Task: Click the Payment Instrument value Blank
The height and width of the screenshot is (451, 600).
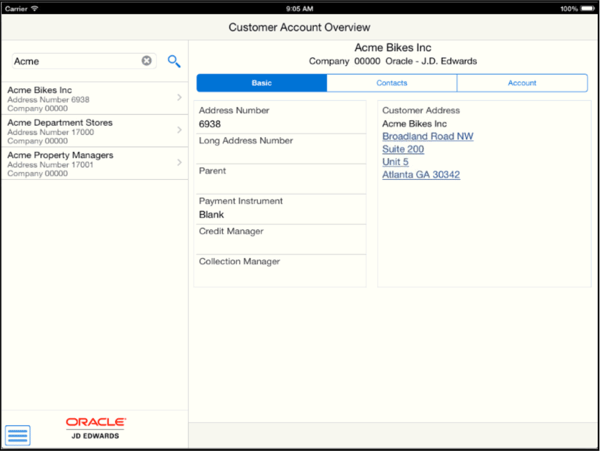Action: [x=211, y=215]
